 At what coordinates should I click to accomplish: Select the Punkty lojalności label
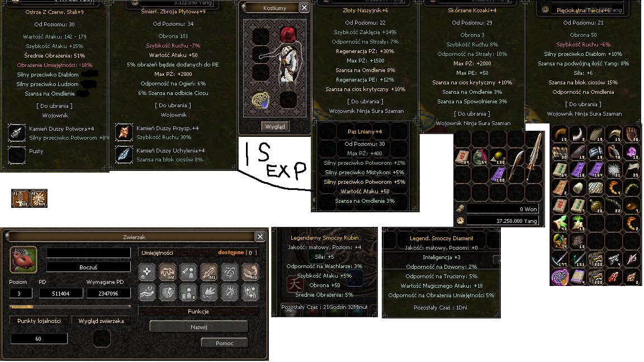tap(39, 321)
